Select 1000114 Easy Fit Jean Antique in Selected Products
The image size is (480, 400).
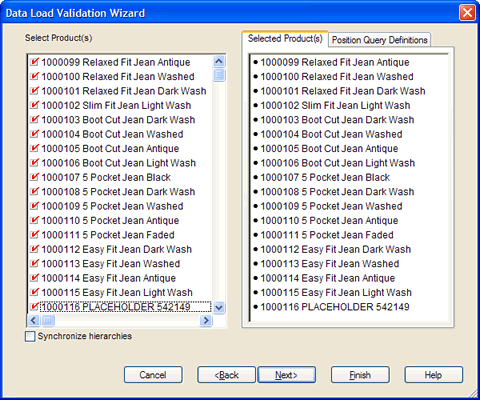coord(324,278)
